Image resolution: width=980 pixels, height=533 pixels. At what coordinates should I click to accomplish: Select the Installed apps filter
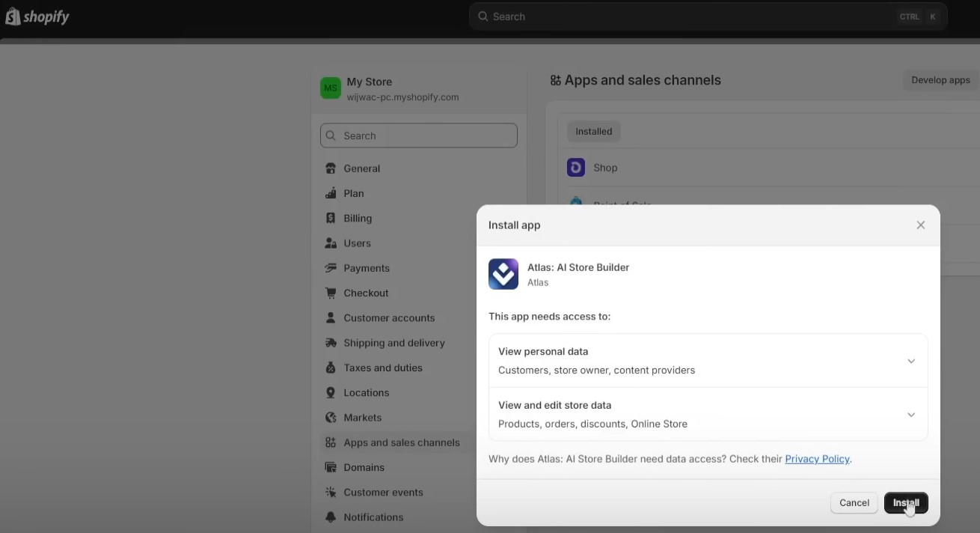point(593,131)
